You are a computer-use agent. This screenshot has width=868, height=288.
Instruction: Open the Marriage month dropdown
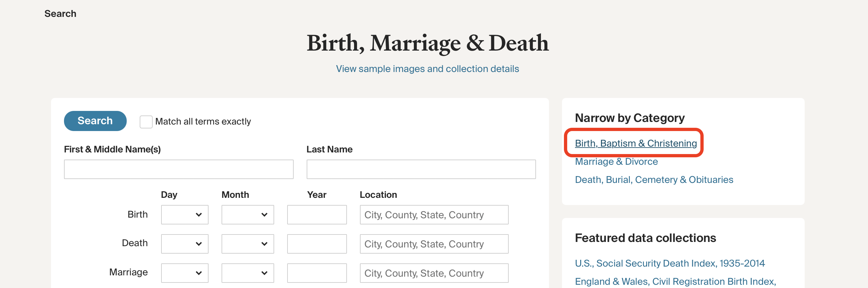click(248, 273)
